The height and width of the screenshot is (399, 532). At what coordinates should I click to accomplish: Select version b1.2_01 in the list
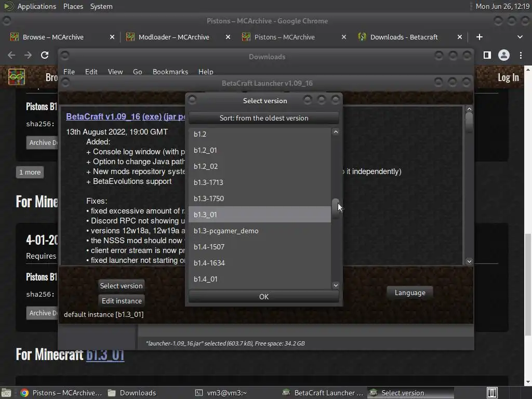(x=260, y=150)
